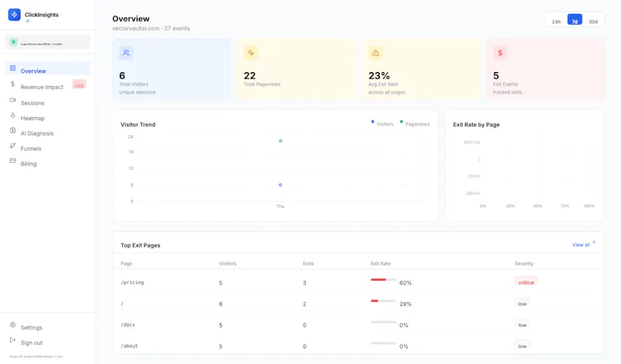The width and height of the screenshot is (621, 364).
Task: Click the Exit Events dollar icon
Action: [x=500, y=53]
